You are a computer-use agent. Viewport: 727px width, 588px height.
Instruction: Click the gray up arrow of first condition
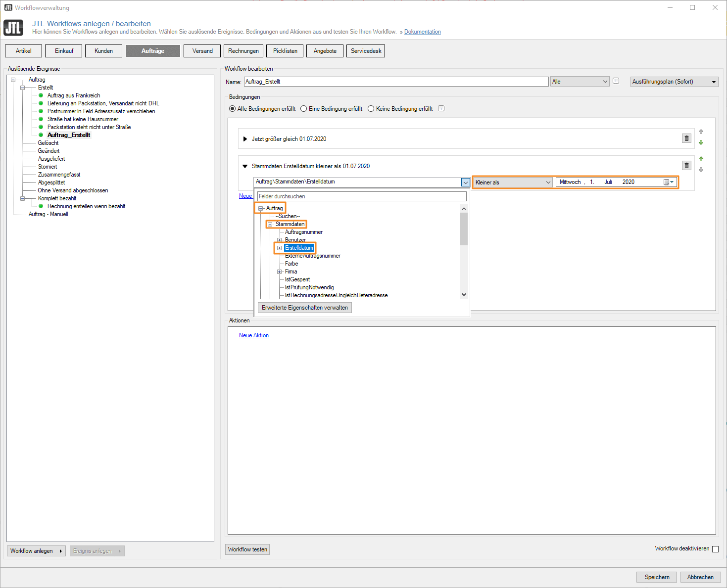tap(701, 132)
